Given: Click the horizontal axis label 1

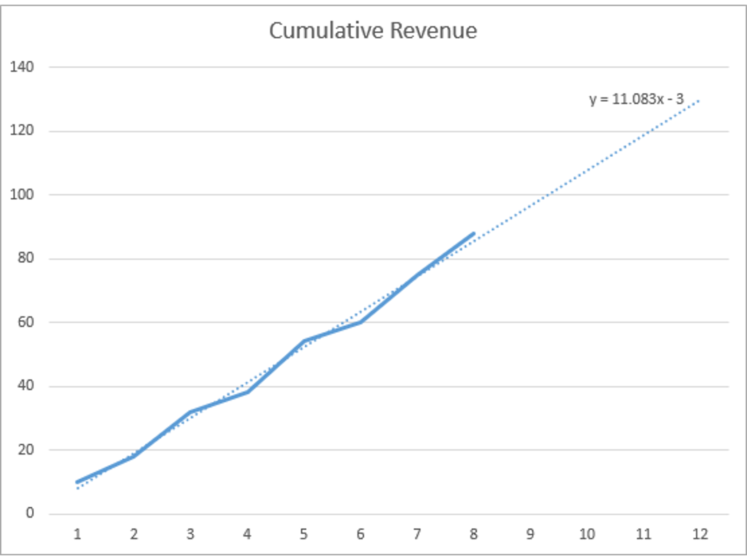Looking at the screenshot, I should pyautogui.click(x=77, y=534).
